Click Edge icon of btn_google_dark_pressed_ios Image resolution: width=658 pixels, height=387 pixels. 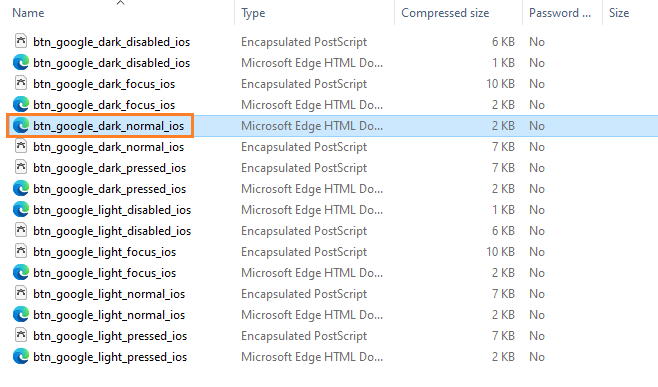(x=21, y=188)
